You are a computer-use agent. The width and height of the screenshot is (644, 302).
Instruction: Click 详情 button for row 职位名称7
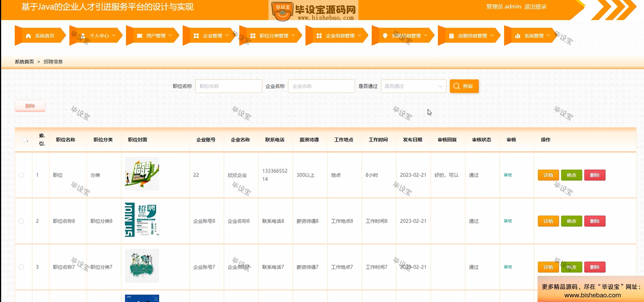[548, 267]
